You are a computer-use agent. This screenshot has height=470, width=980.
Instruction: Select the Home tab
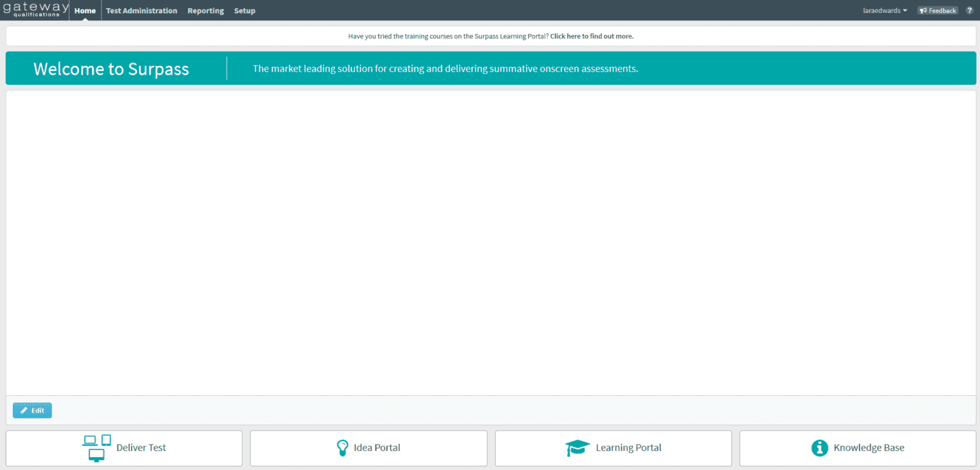(x=85, y=10)
